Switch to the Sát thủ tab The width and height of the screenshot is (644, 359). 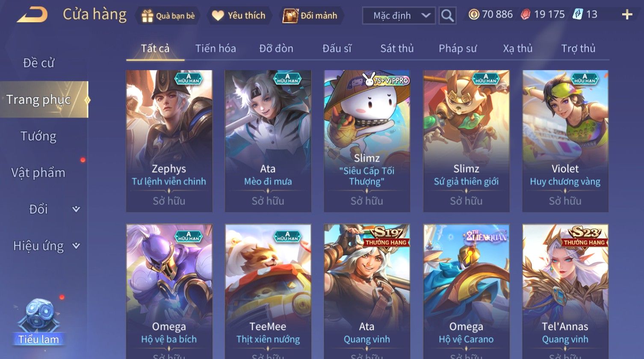click(x=397, y=48)
